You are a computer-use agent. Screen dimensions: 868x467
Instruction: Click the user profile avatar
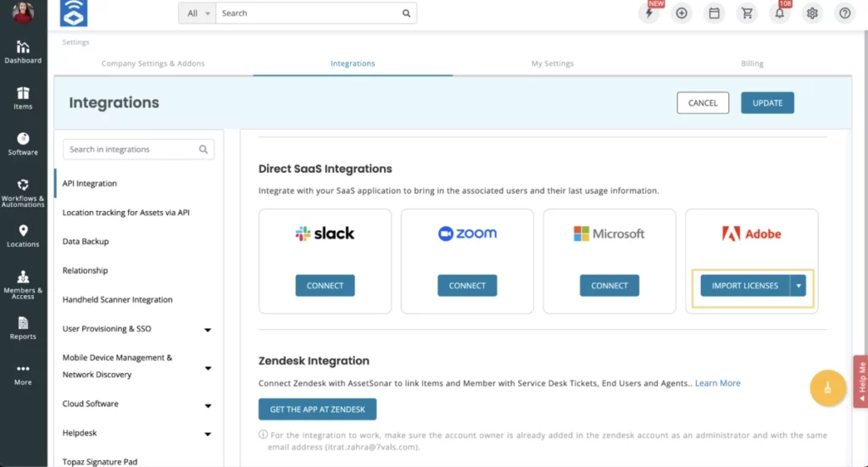tap(23, 12)
